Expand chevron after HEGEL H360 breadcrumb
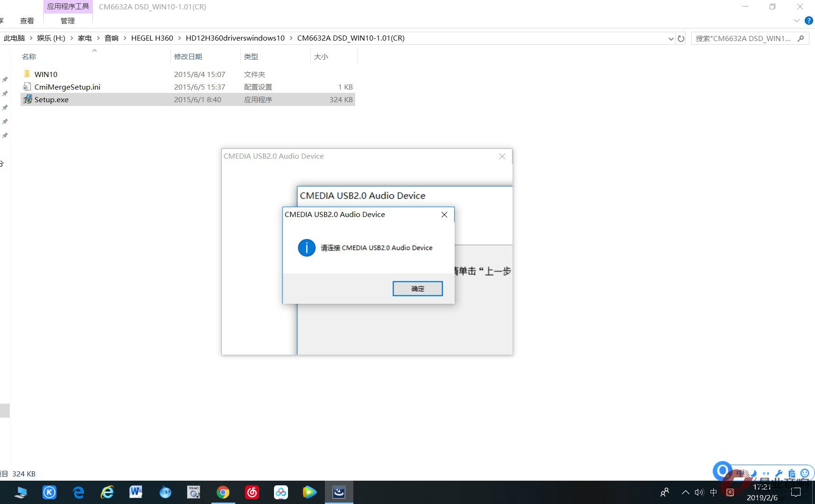Image resolution: width=815 pixels, height=504 pixels. [179, 38]
